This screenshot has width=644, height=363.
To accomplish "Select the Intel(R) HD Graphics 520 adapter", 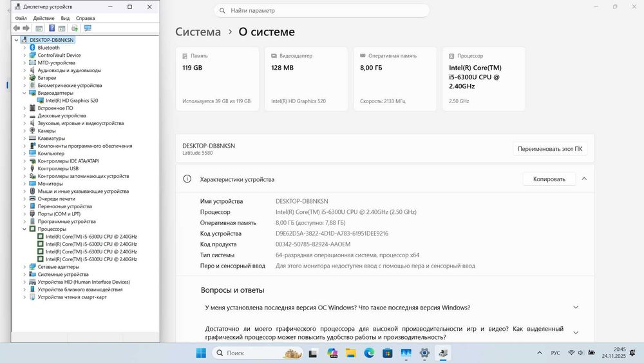I will [71, 101].
